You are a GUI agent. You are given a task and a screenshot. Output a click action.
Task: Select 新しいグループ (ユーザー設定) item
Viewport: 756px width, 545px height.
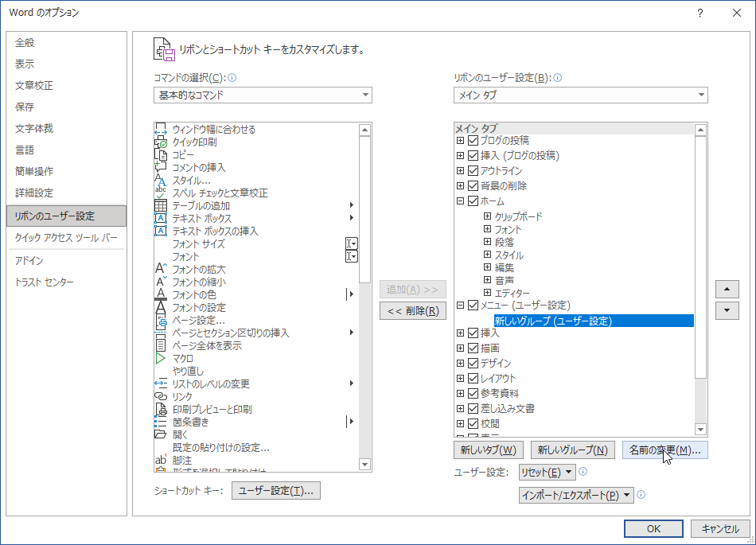pos(594,321)
